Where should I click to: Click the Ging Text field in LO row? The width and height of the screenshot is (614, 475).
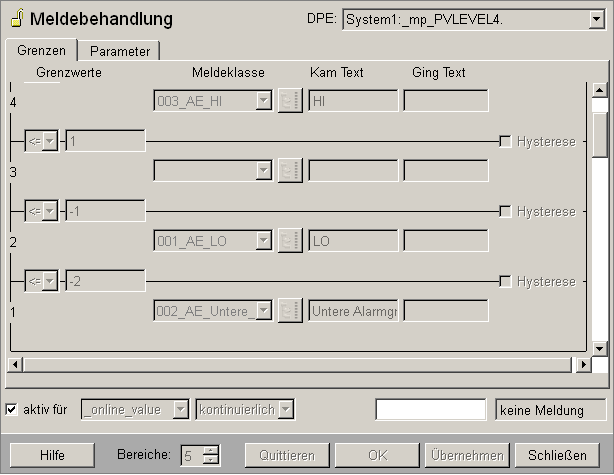click(x=446, y=240)
